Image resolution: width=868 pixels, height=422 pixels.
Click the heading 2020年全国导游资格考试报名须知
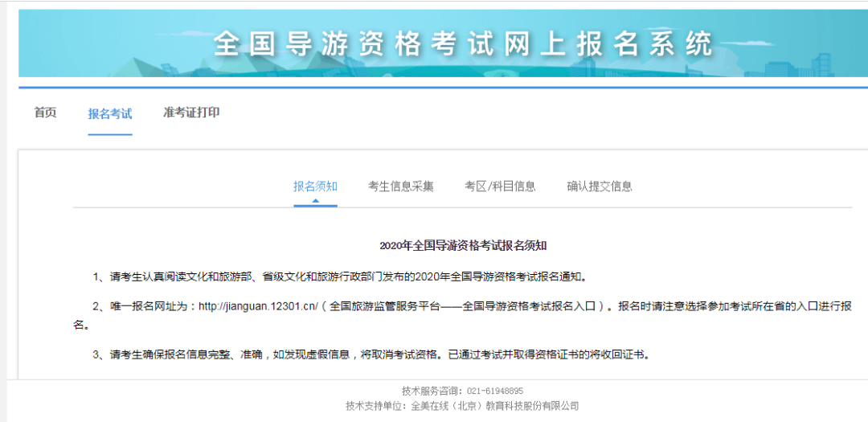click(464, 246)
